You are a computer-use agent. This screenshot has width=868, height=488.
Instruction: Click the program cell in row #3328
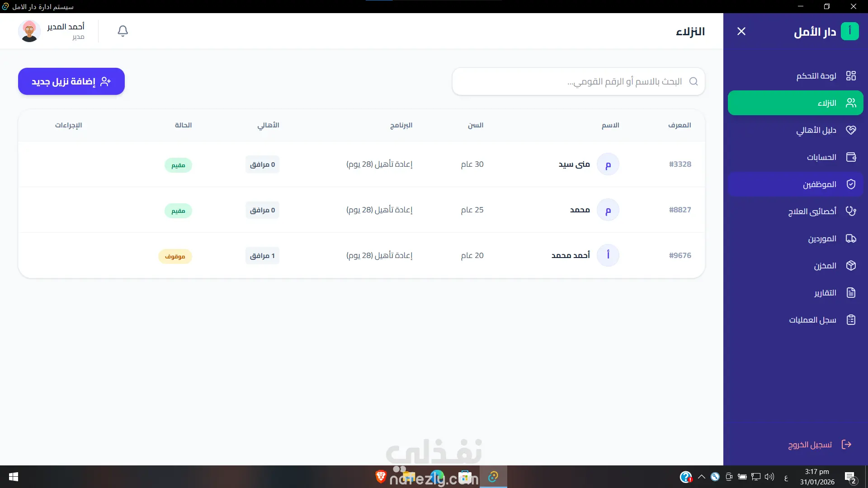pos(379,164)
